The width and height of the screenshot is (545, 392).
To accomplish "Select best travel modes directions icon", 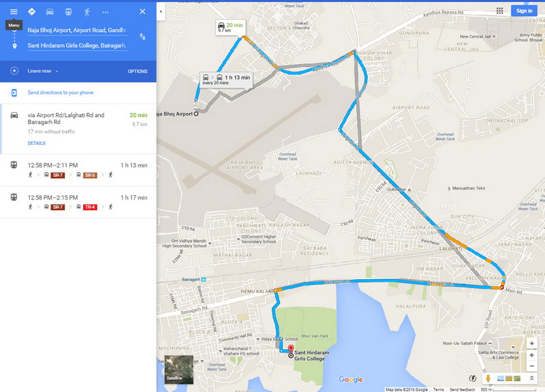I will pyautogui.click(x=31, y=12).
